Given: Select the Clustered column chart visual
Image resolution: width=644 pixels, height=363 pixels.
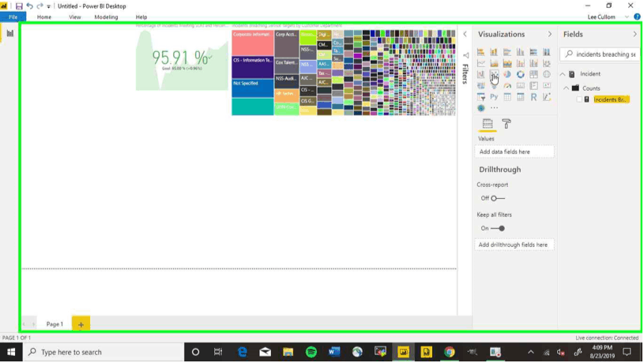Looking at the screenshot, I should click(x=521, y=52).
